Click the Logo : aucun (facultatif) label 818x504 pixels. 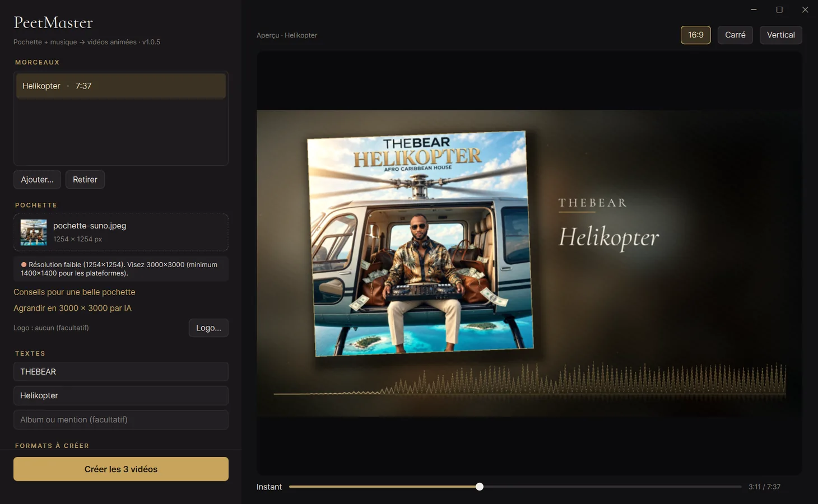point(51,328)
